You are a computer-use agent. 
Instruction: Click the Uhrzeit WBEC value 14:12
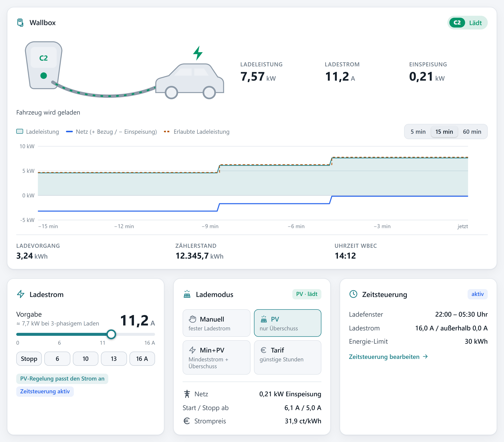click(345, 256)
